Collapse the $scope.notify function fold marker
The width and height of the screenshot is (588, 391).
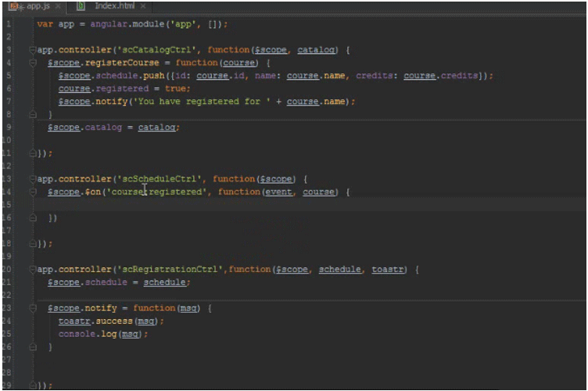pos(33,308)
